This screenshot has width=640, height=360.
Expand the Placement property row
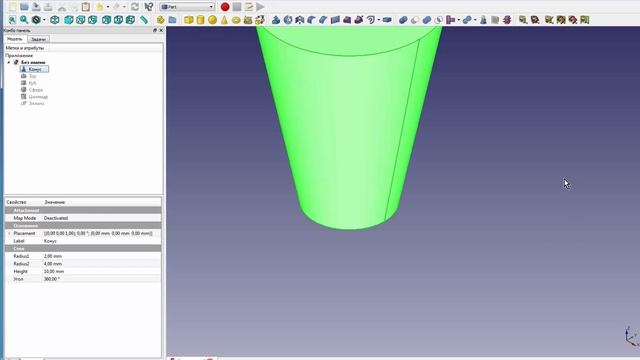tap(9, 233)
